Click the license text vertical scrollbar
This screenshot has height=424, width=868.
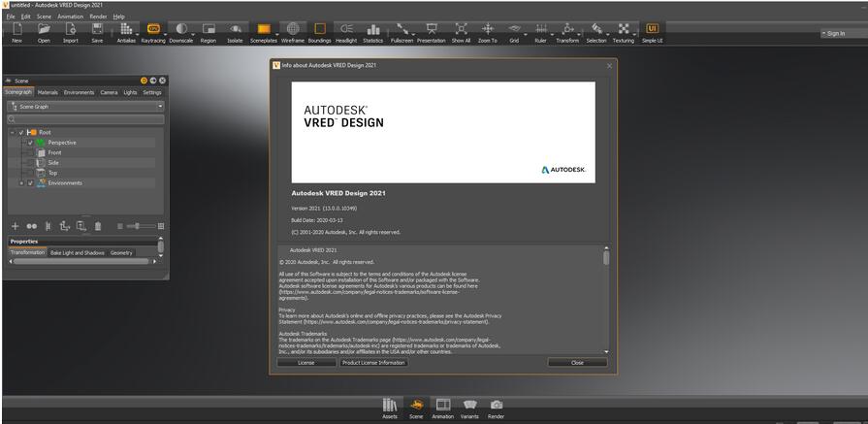click(606, 300)
